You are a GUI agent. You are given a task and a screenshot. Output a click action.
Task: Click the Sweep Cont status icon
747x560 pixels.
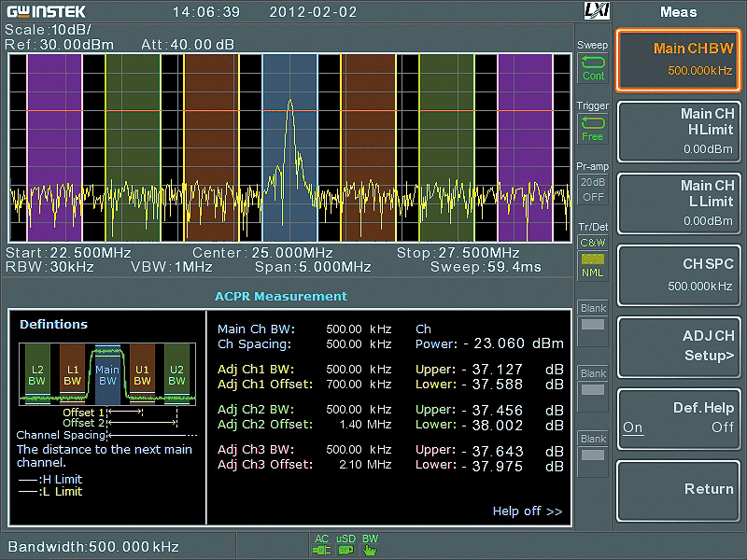[593, 69]
